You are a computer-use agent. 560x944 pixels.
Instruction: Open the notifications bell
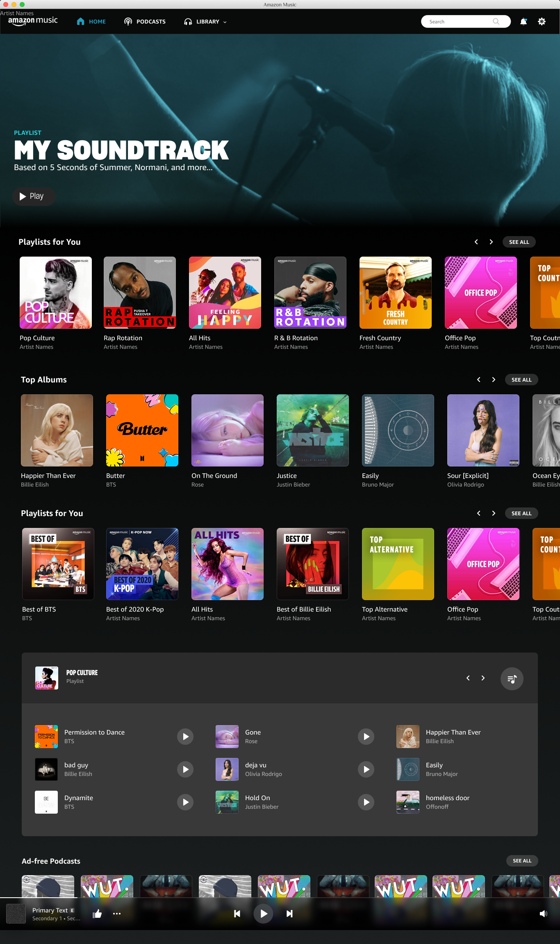point(524,22)
